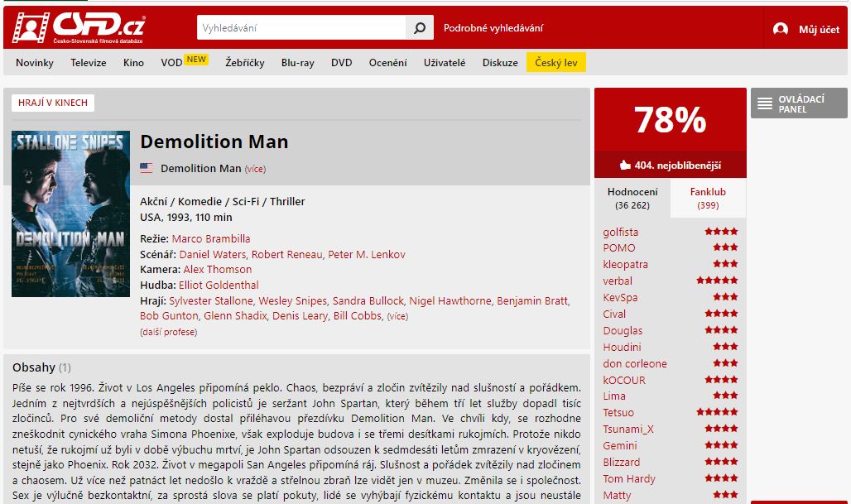Open Uživatelé users page

click(445, 62)
